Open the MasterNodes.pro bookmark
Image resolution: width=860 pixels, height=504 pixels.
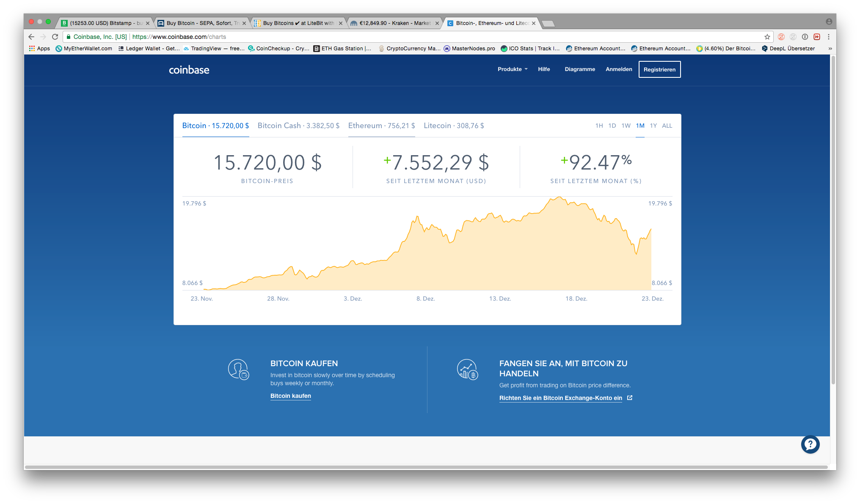click(469, 49)
